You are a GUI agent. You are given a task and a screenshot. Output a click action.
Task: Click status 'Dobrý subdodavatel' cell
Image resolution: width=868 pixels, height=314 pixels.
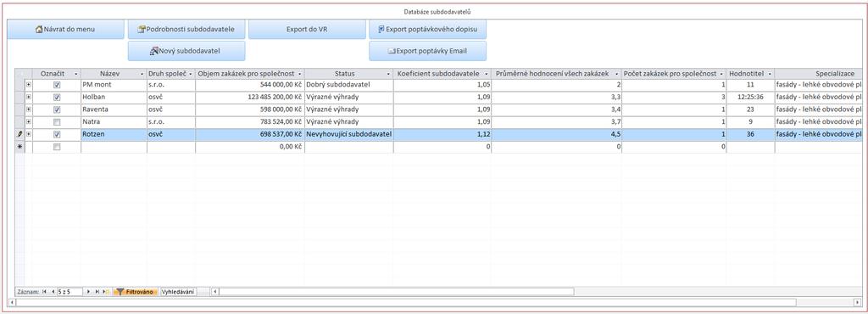pos(348,85)
